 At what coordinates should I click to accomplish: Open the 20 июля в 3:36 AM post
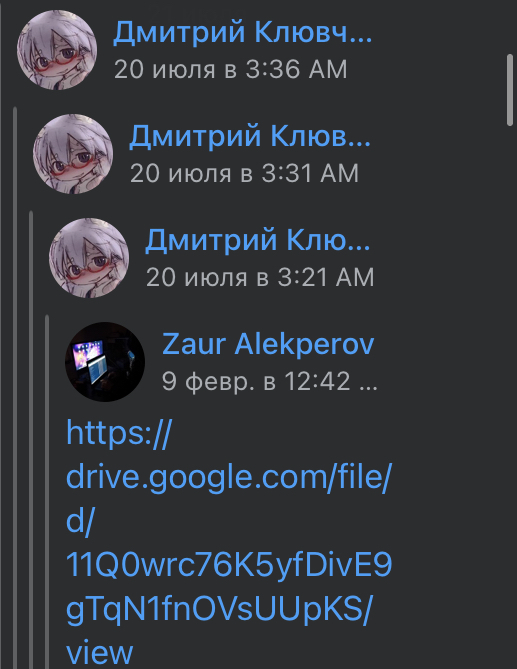(230, 69)
